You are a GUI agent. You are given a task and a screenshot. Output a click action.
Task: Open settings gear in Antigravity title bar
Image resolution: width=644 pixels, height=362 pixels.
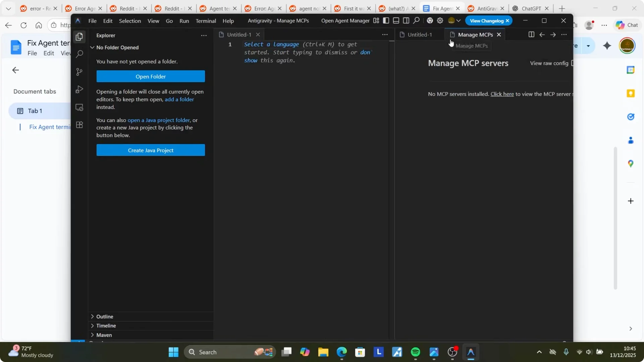pos(440,21)
